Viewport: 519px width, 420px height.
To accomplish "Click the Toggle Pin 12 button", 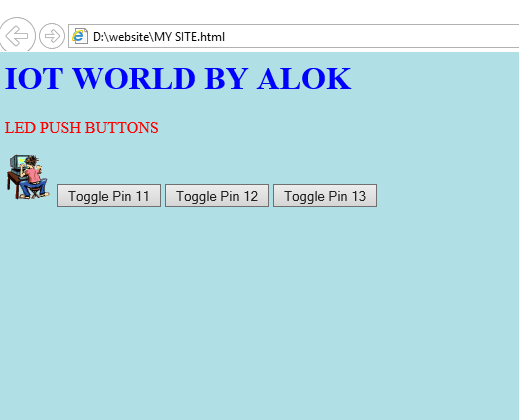I will coord(217,196).
